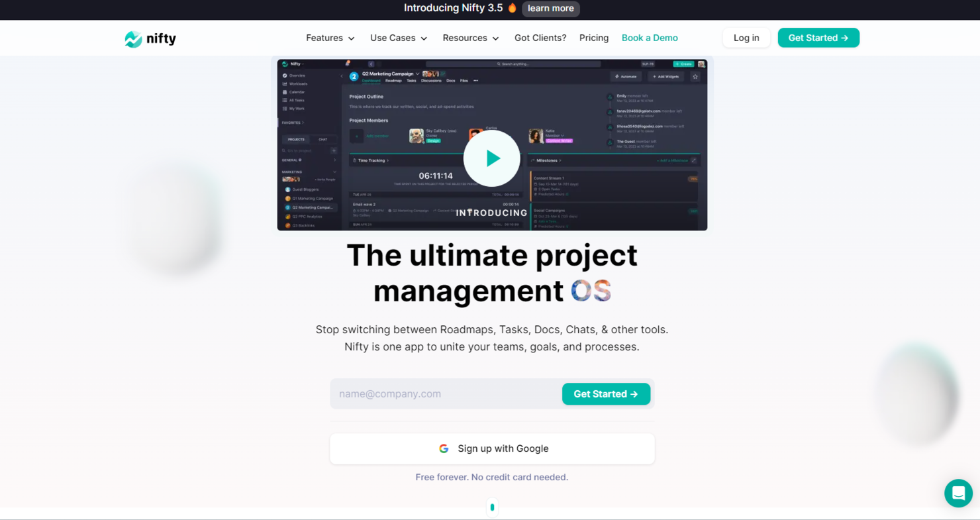This screenshot has height=520, width=980.
Task: Go to the Pricing page
Action: [594, 38]
